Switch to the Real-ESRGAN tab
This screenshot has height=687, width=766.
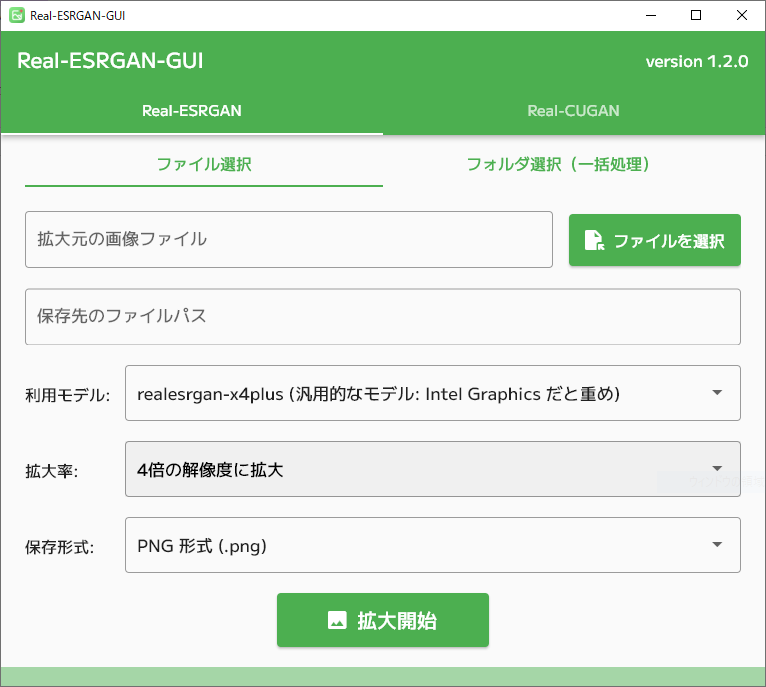coord(192,111)
